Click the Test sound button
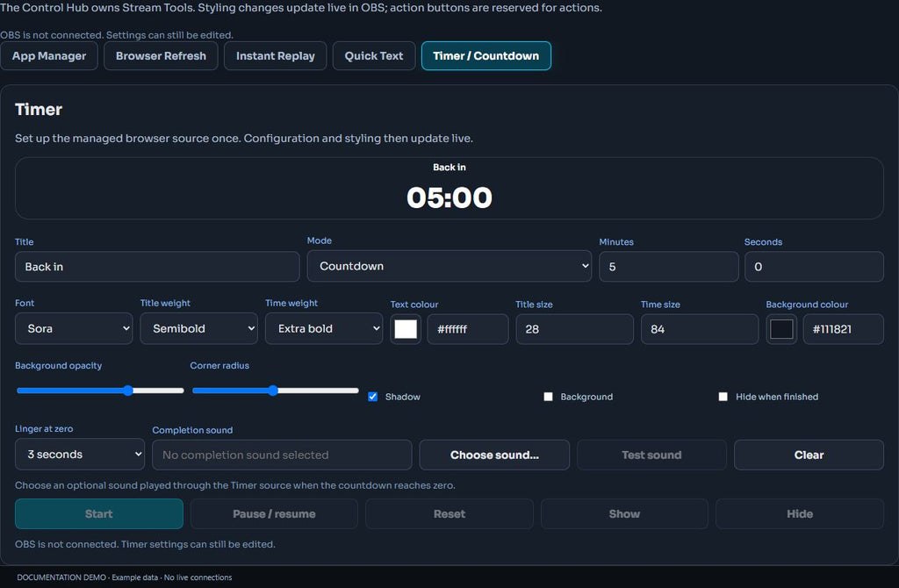899x588 pixels. tap(651, 455)
